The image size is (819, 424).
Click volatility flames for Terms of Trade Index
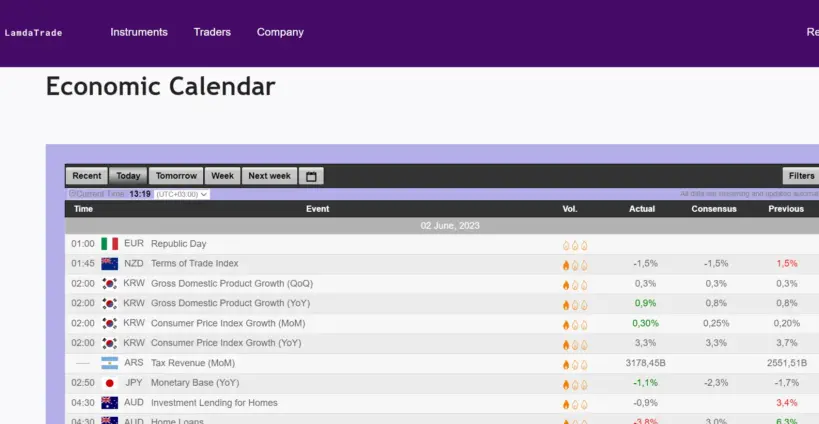coord(574,264)
